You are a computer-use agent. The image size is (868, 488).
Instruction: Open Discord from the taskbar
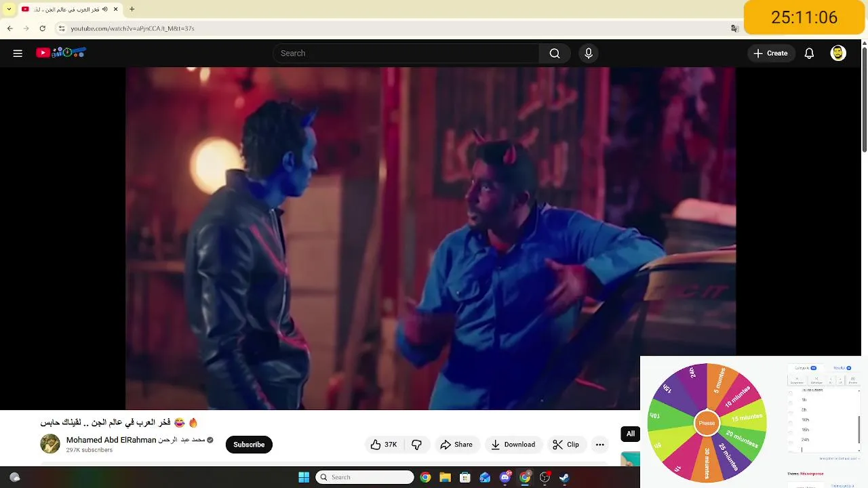tap(505, 477)
